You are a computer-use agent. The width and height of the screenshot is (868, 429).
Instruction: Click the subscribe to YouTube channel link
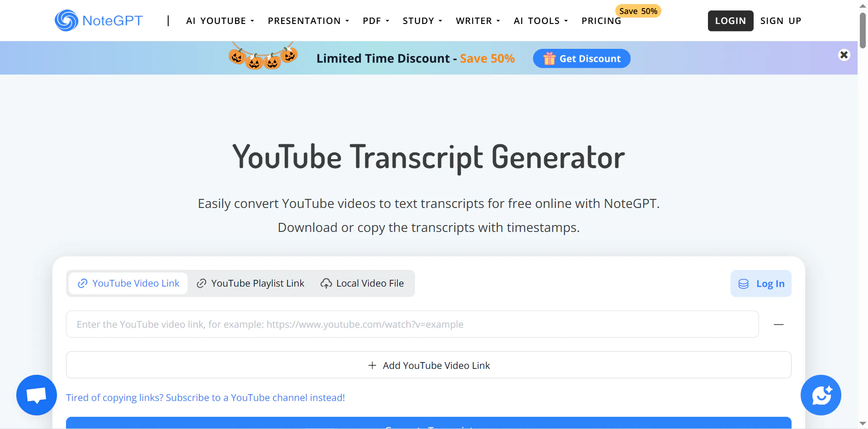(x=205, y=397)
